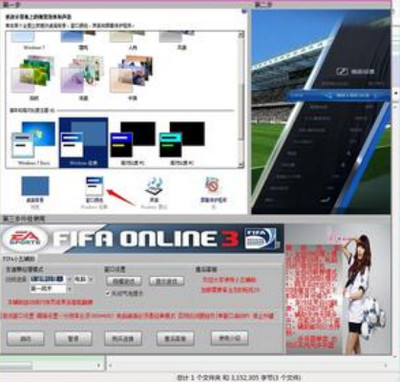The width and height of the screenshot is (400, 382).
Task: Click the girl advertisement image
Action: (338, 290)
